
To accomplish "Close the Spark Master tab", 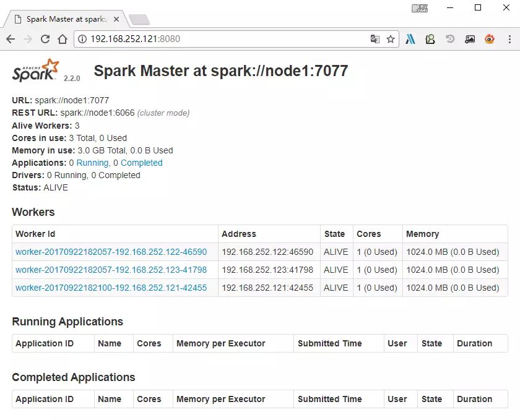I will click(x=116, y=19).
